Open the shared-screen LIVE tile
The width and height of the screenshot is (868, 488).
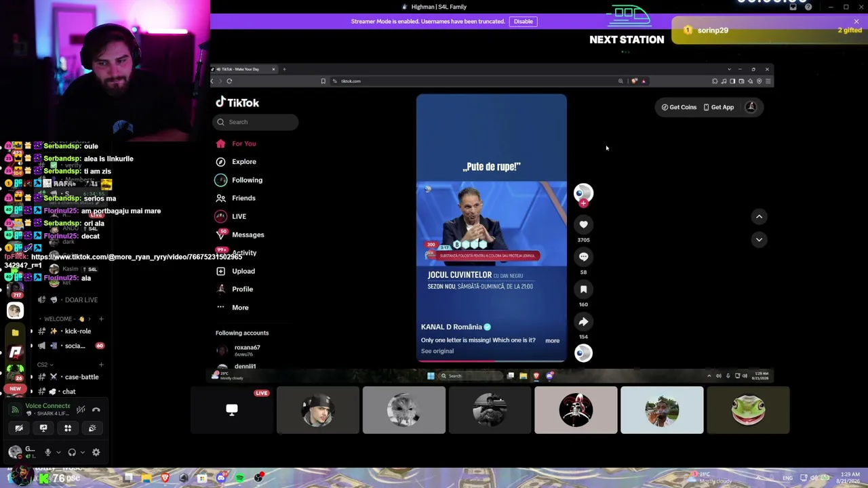[x=232, y=410]
